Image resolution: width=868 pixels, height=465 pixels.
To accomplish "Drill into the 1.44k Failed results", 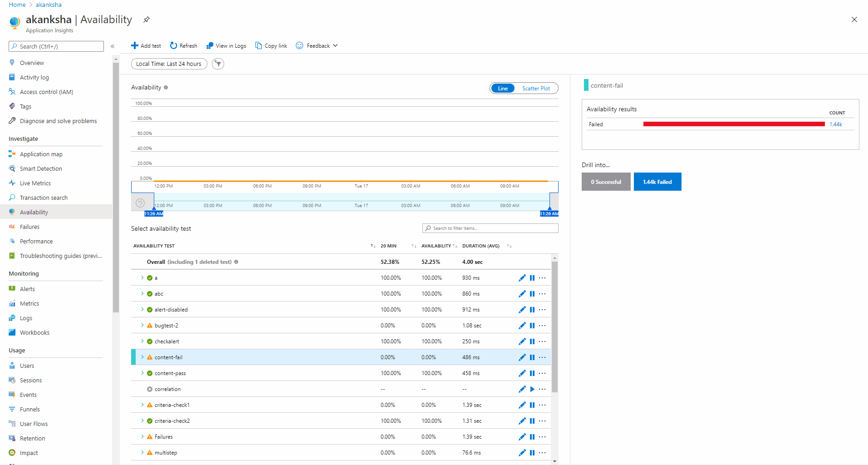I will [657, 181].
